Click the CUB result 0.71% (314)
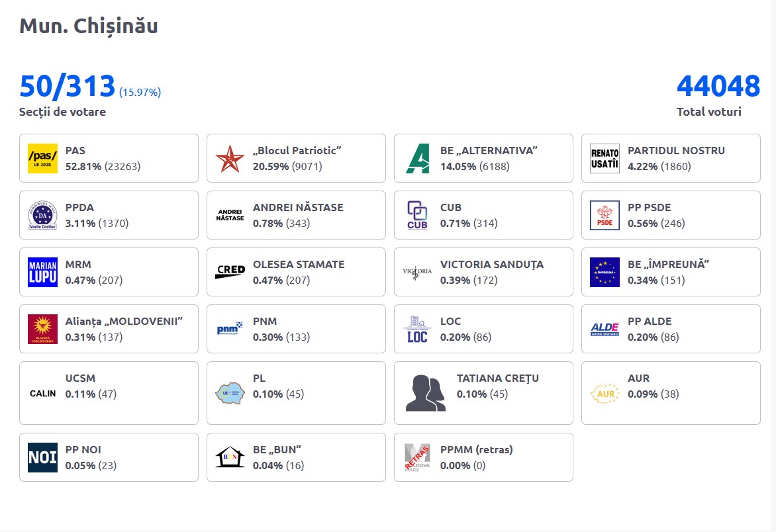 [x=469, y=224]
